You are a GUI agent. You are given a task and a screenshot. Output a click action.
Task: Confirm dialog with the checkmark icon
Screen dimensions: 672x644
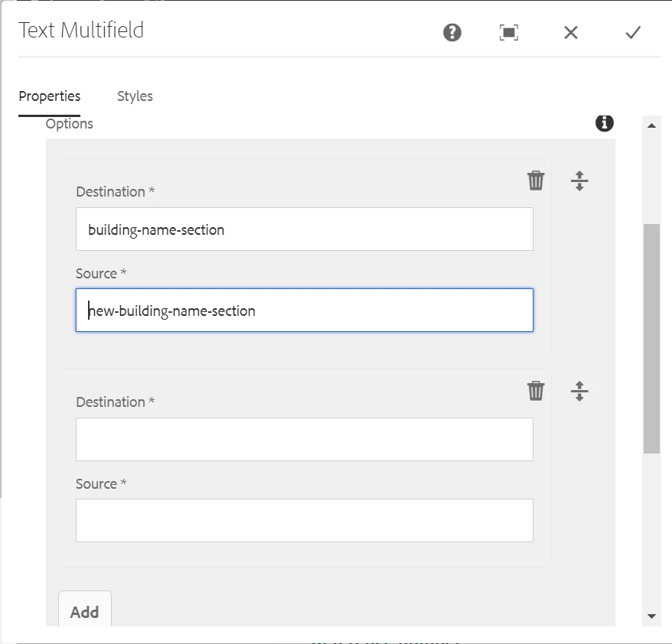click(632, 32)
